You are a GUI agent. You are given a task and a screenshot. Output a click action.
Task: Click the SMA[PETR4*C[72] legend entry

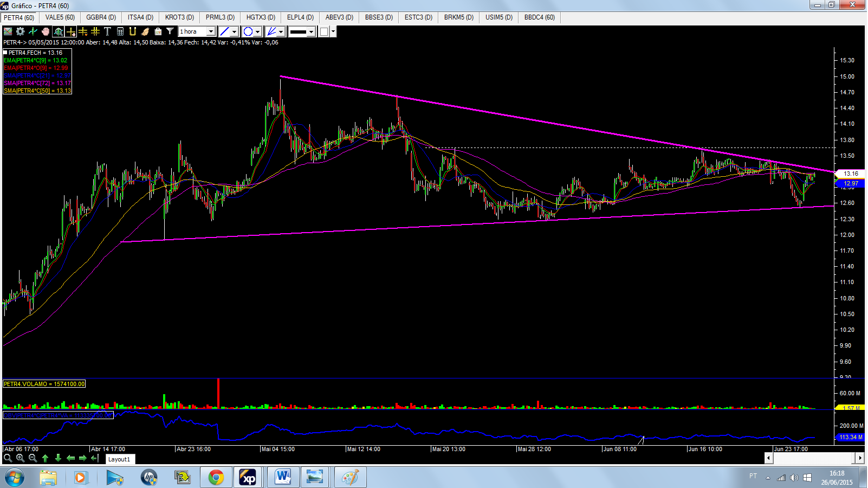37,83
